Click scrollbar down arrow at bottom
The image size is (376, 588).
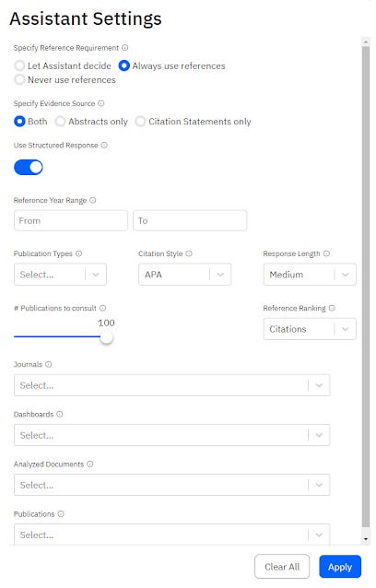pyautogui.click(x=366, y=539)
